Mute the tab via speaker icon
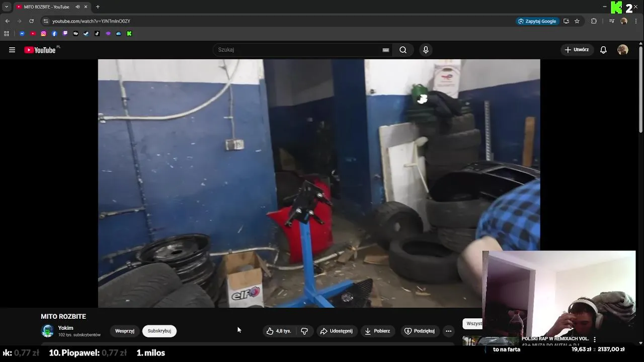The image size is (644, 362). click(x=77, y=7)
